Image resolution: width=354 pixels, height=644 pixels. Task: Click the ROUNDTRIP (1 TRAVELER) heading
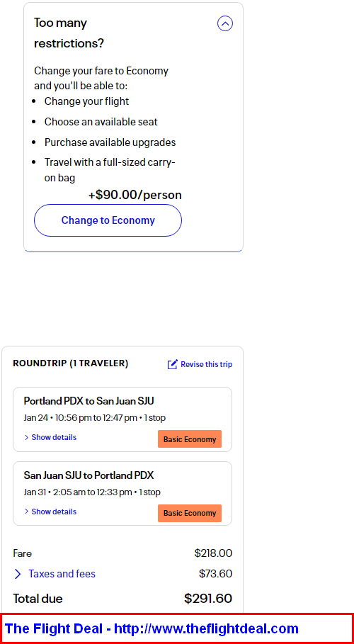coord(71,363)
